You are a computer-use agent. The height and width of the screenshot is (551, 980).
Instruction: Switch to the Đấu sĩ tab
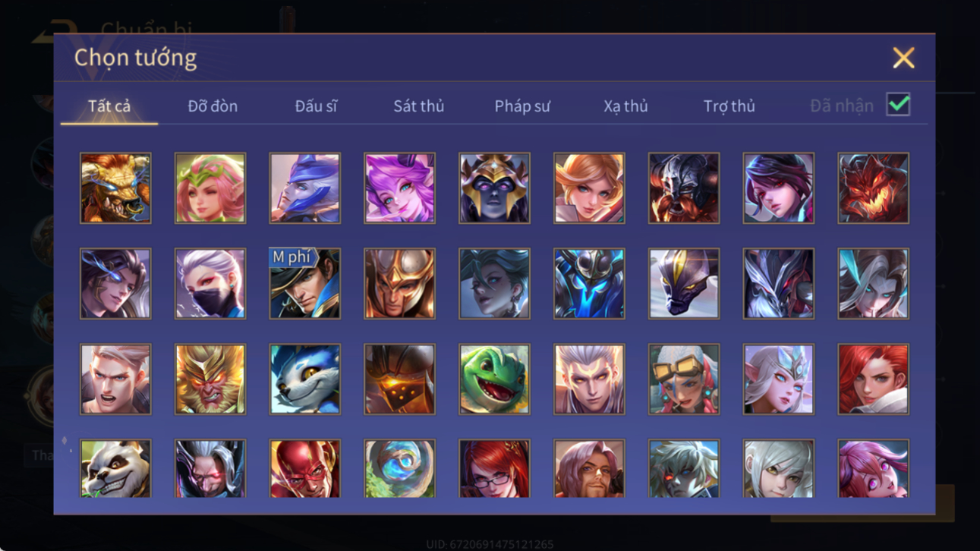pos(316,106)
